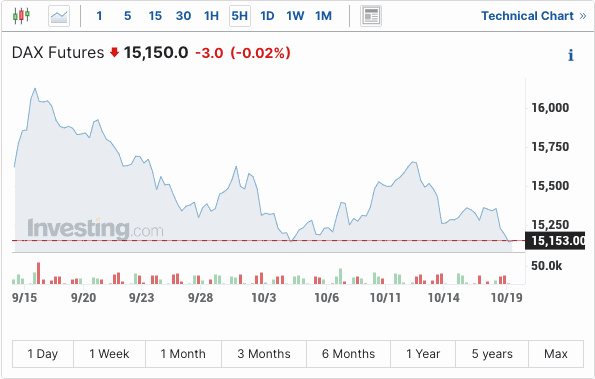Screen dimensions: 595x379
Task: Click the 15,150.0 price value
Action: [156, 52]
